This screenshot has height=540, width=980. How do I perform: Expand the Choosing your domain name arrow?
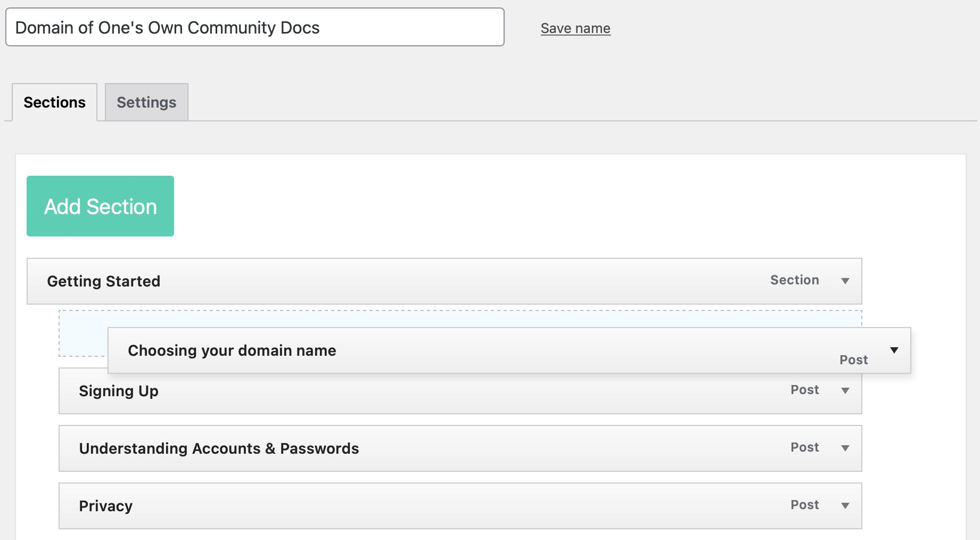pos(894,350)
